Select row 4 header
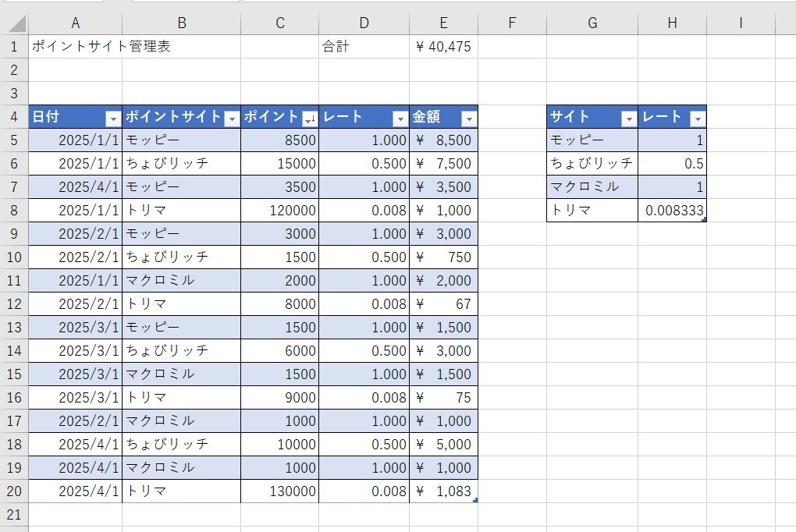This screenshot has width=796, height=532. pos(14,117)
